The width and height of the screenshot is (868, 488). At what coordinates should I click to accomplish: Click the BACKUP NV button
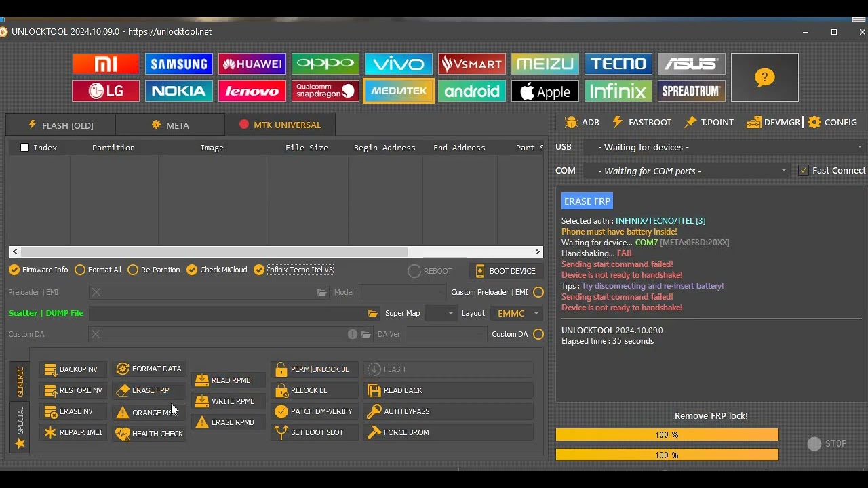74,369
